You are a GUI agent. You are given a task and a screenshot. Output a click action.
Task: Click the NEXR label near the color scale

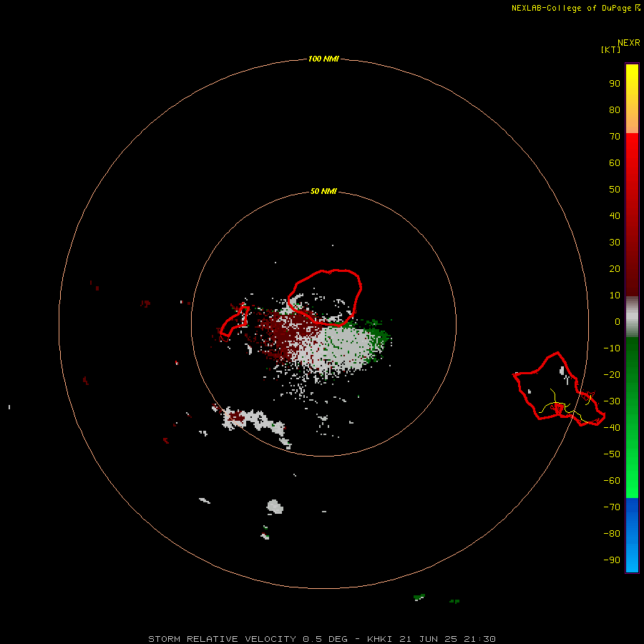point(629,43)
